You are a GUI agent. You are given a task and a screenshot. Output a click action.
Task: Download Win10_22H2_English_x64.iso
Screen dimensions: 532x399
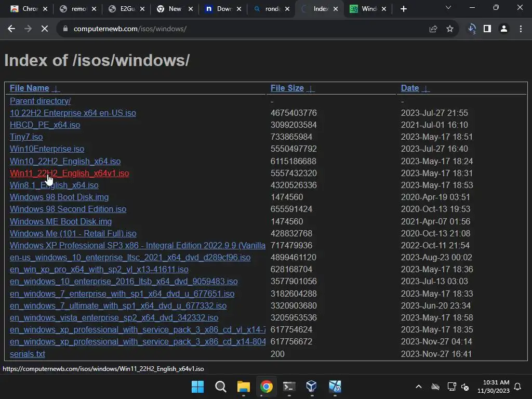click(x=65, y=161)
